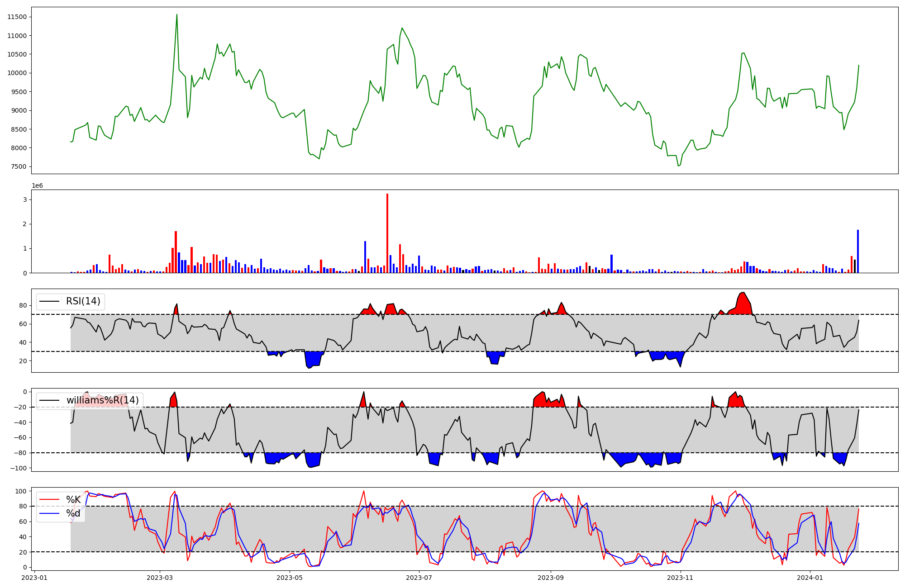The width and height of the screenshot is (905, 588).
Task: Click the price peak above 11500
Action: [176, 15]
